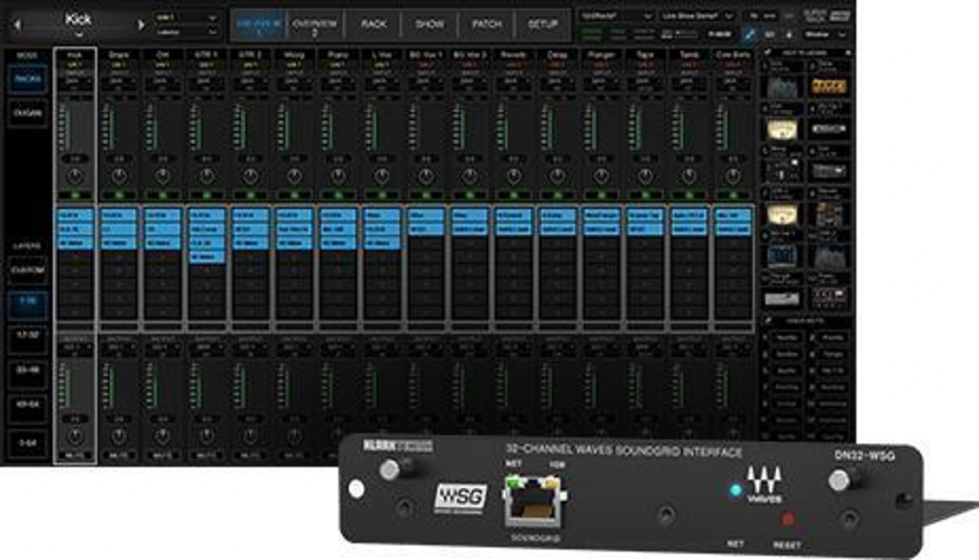Select the 1-64 layer
This screenshot has width=979, height=560.
pyautogui.click(x=28, y=444)
